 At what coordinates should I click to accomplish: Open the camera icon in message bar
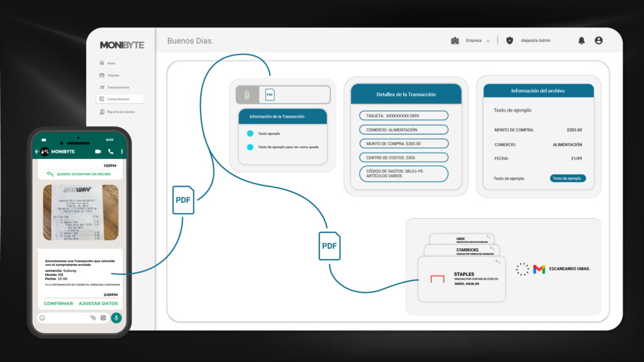point(103,318)
